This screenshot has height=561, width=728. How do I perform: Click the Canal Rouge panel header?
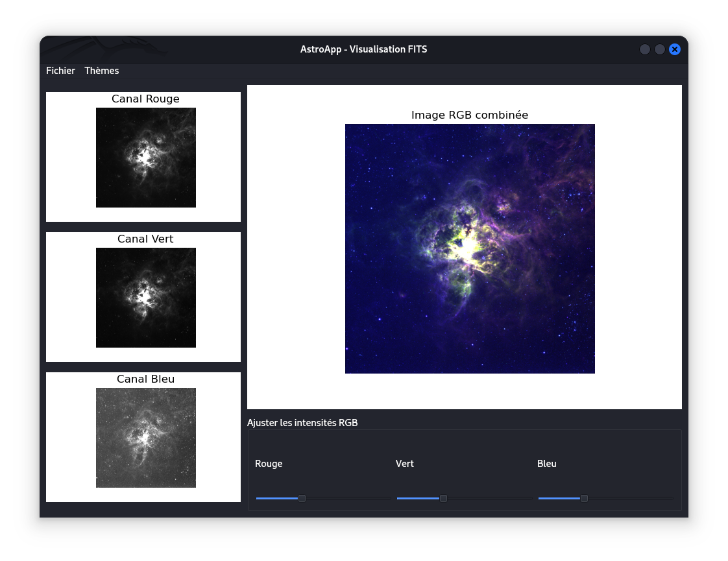[145, 99]
